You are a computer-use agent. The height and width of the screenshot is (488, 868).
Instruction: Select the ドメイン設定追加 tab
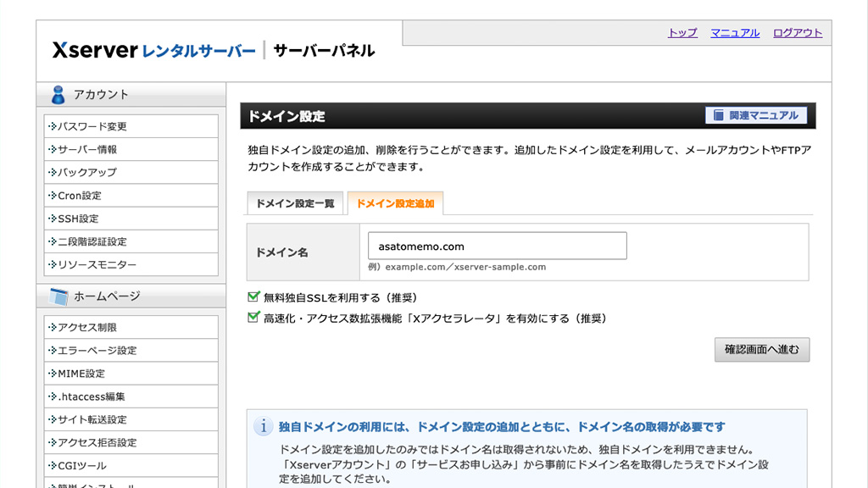point(395,203)
